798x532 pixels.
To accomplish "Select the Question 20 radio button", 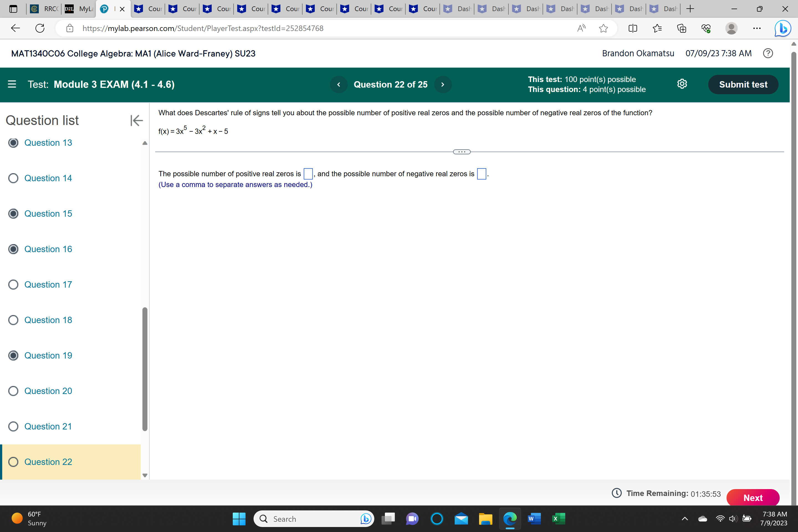I will coord(13,391).
